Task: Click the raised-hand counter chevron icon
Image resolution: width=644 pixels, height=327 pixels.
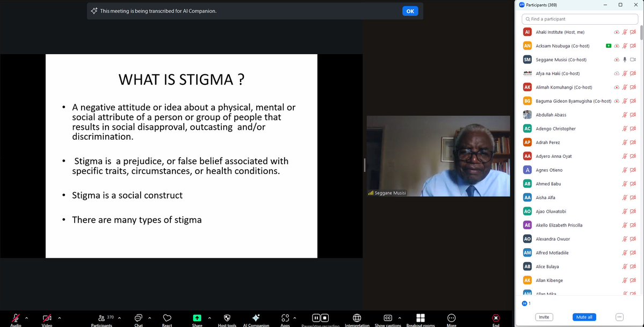Action: [x=524, y=303]
